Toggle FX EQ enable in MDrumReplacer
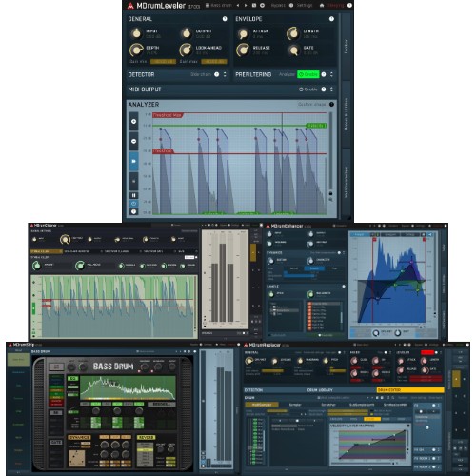The height and width of the screenshot is (476, 476). [x=434, y=450]
